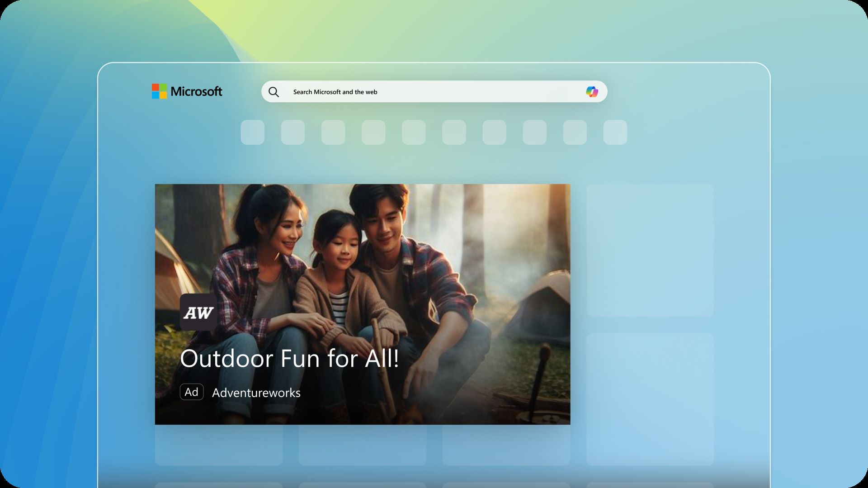Open the AW brand icon on the ad

(x=198, y=311)
